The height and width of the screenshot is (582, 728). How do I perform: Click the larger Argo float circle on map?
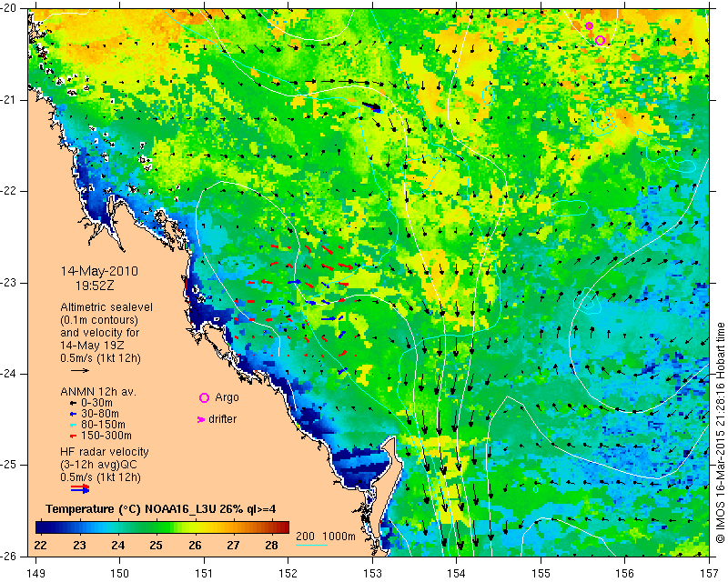tap(600, 40)
